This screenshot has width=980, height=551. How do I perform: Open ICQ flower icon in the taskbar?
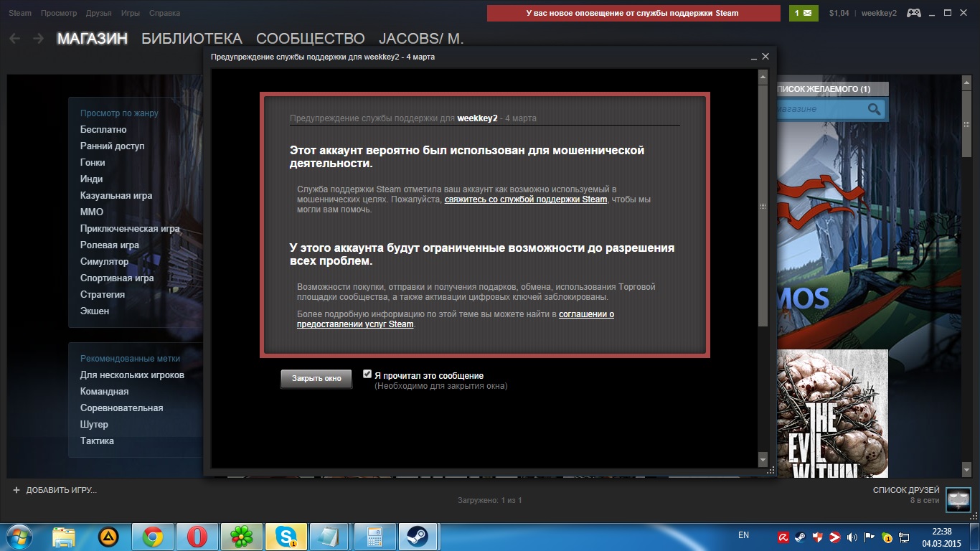[x=242, y=537]
